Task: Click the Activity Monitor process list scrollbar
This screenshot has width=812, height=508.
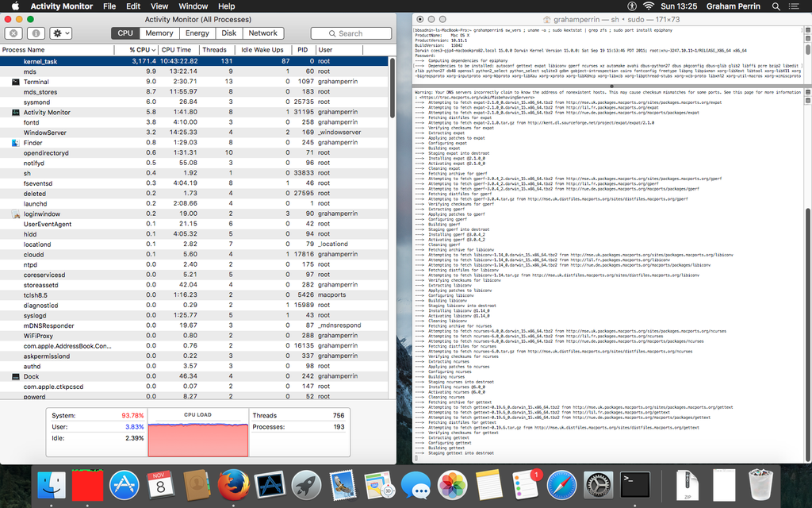Action: tap(392, 88)
